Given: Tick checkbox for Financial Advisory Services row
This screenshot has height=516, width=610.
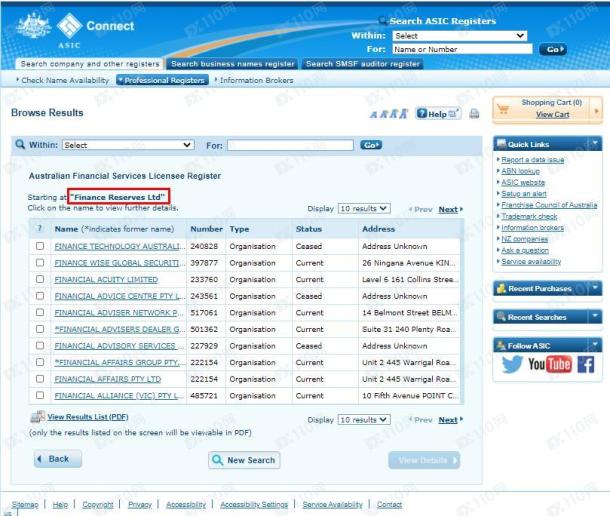Looking at the screenshot, I should [x=40, y=346].
